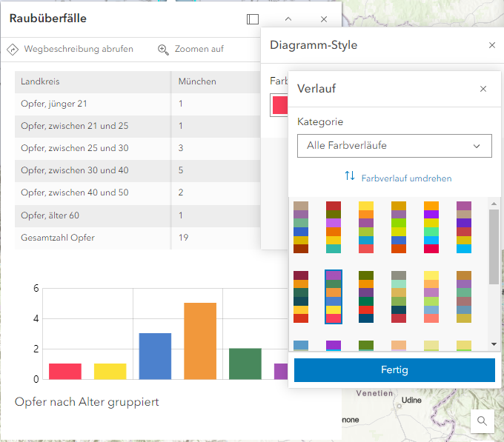Click the map search magnifier button
The image size is (504, 442).
pyautogui.click(x=482, y=421)
